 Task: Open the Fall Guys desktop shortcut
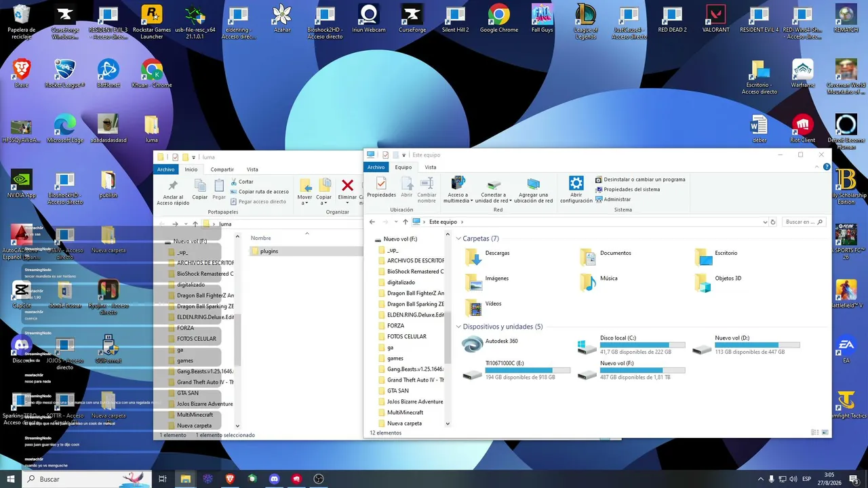[x=542, y=19]
